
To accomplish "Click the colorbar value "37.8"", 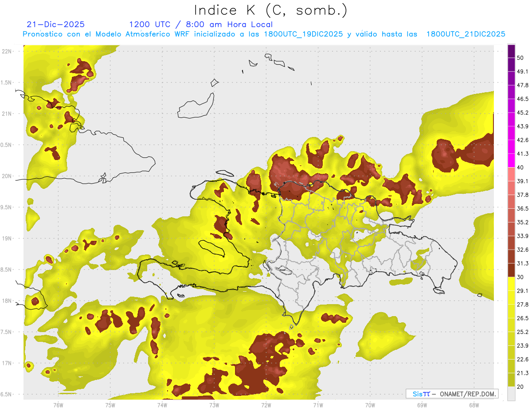I will point(523,195).
